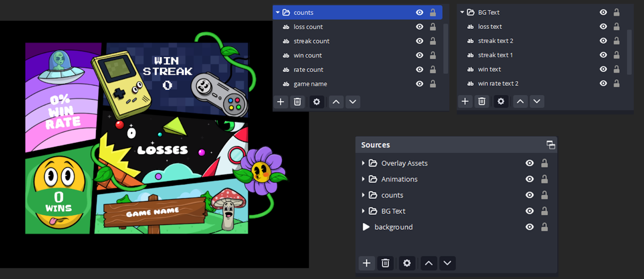644x279 pixels.
Task: Delete using trash icon under counts list
Action: pyautogui.click(x=297, y=102)
